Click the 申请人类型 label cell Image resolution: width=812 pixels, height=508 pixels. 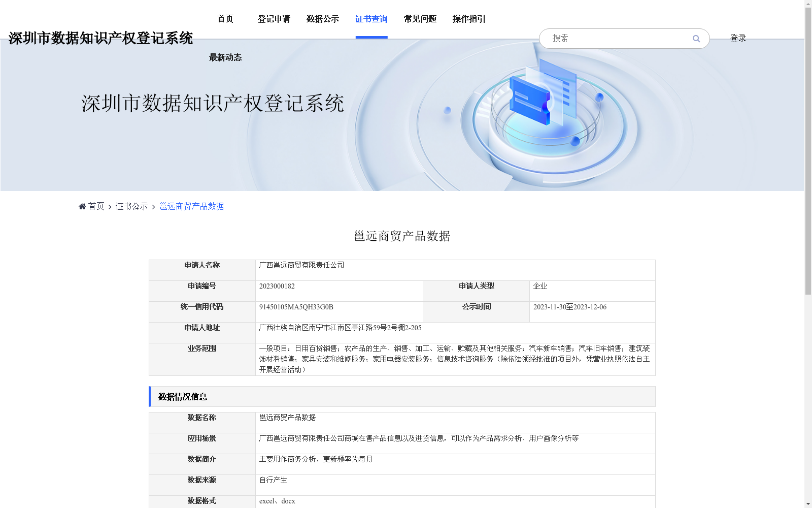476,291
